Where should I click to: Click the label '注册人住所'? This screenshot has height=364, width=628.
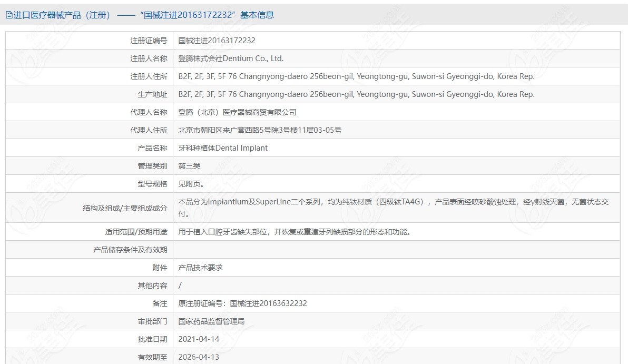pos(149,76)
